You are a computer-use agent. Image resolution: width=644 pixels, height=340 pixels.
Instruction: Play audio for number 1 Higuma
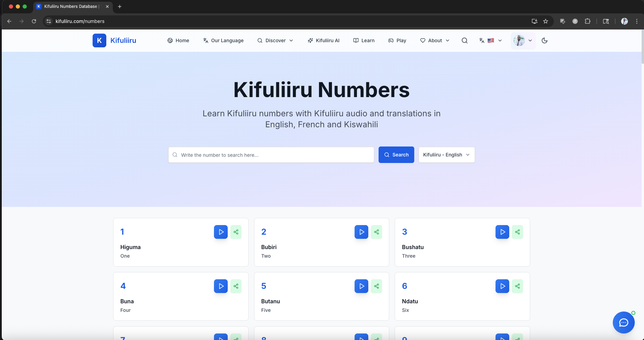221,232
